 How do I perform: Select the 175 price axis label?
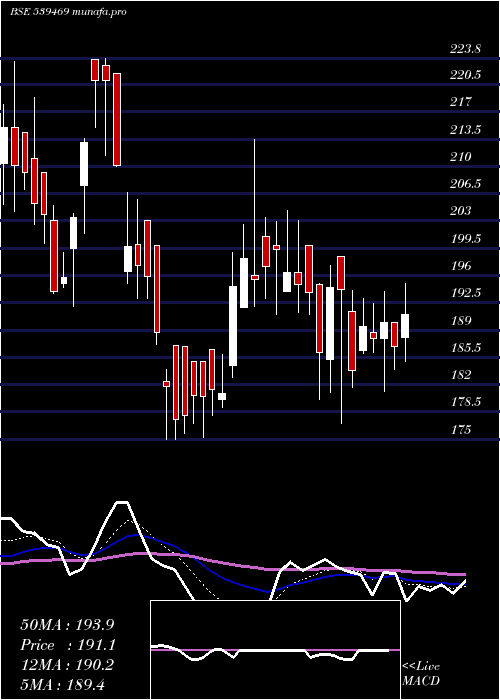pos(460,430)
